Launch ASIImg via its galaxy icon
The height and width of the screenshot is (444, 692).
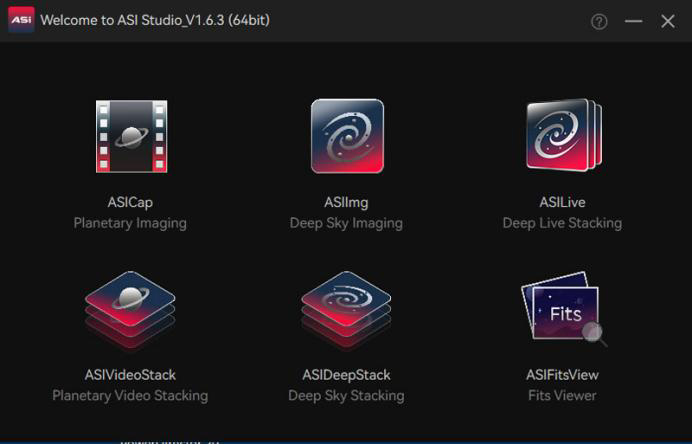pyautogui.click(x=347, y=136)
